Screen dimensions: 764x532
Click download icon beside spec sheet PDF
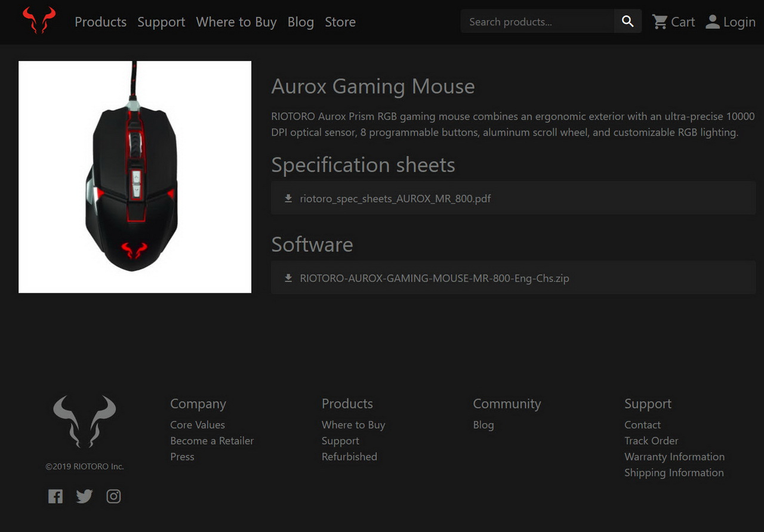(288, 198)
